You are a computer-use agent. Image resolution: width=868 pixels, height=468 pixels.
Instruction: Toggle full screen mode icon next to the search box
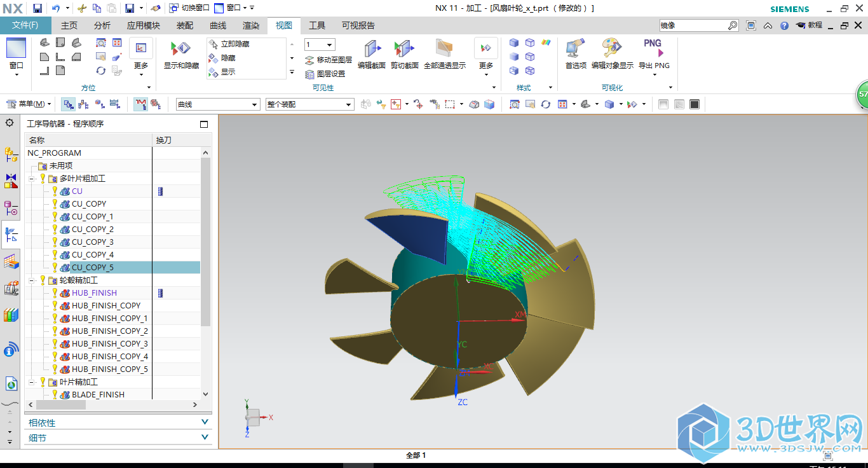pos(751,25)
